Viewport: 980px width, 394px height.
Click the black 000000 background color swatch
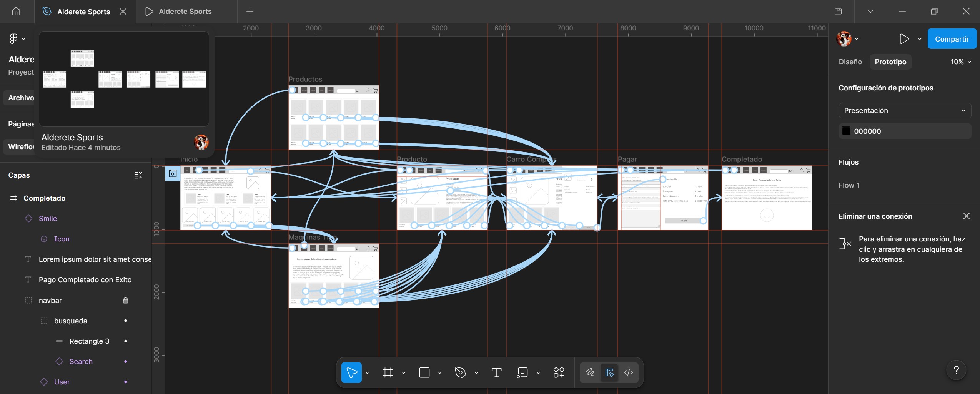(x=846, y=131)
